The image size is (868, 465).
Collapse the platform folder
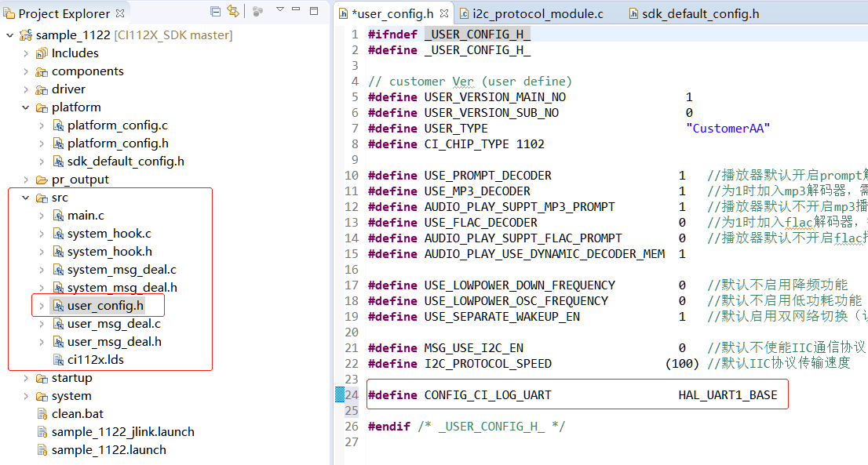point(25,107)
